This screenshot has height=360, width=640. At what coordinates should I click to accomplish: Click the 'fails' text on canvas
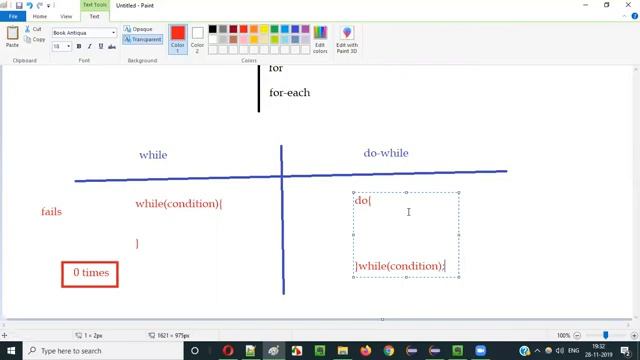[x=51, y=212]
